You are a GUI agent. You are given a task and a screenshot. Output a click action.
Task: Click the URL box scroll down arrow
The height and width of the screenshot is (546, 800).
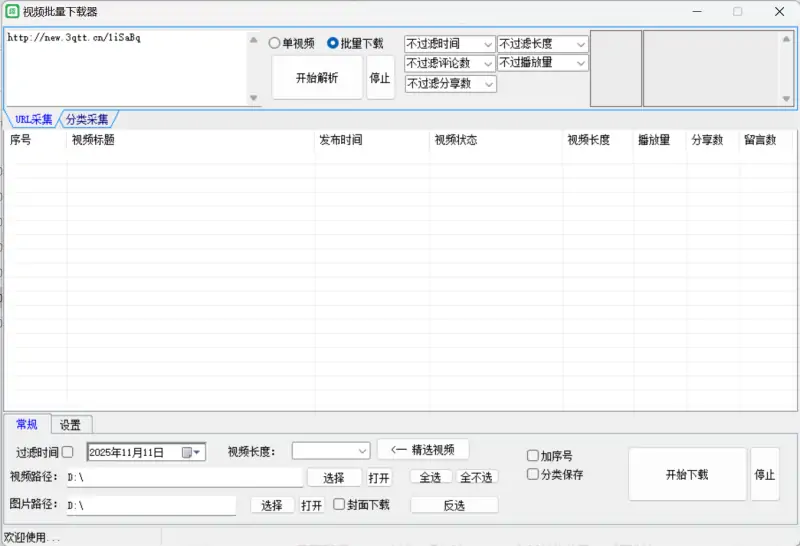(x=254, y=97)
